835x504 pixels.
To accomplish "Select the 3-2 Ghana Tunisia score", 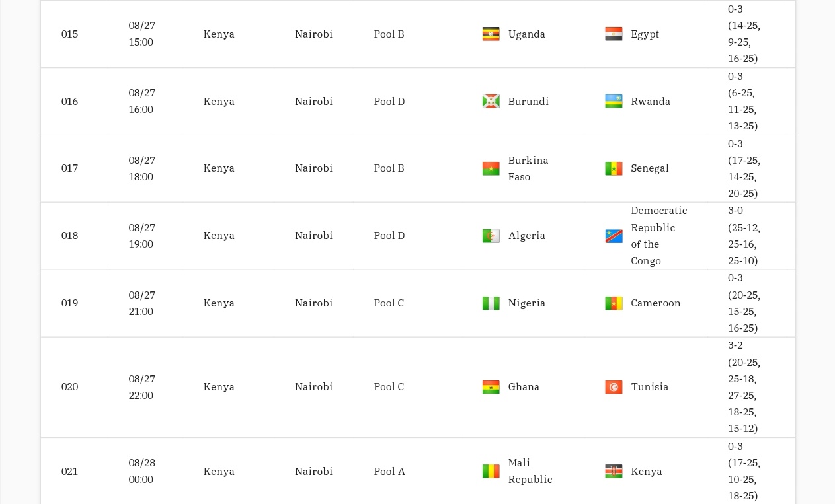I will point(744,387).
